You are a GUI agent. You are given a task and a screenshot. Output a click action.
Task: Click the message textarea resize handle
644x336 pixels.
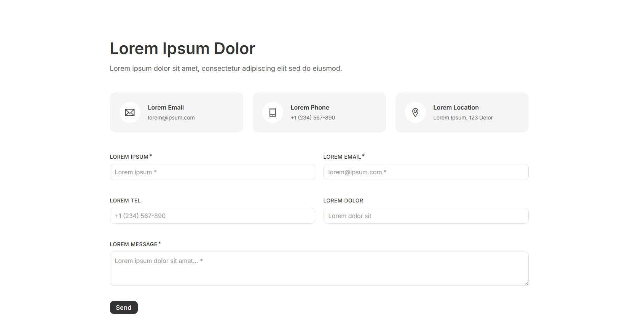526,283
